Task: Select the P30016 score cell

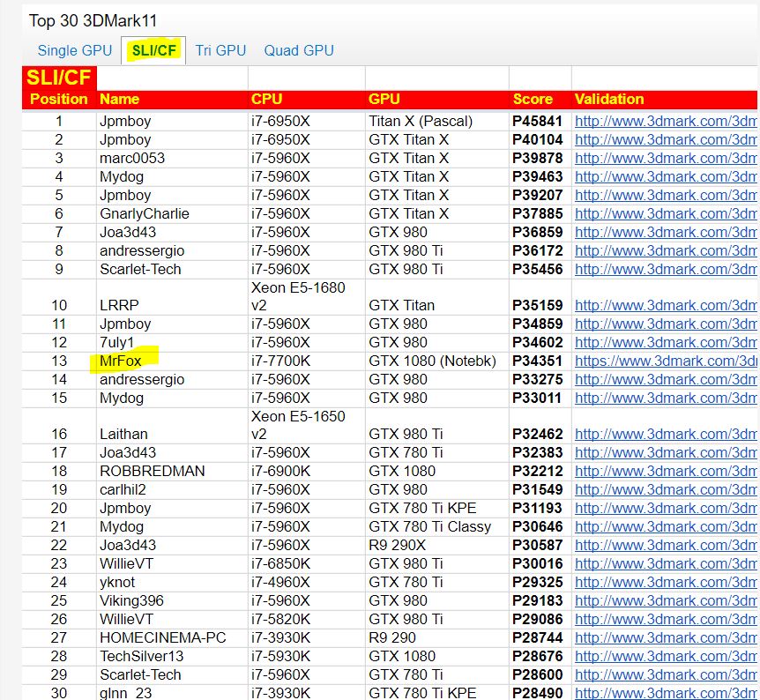Action: coord(540,563)
